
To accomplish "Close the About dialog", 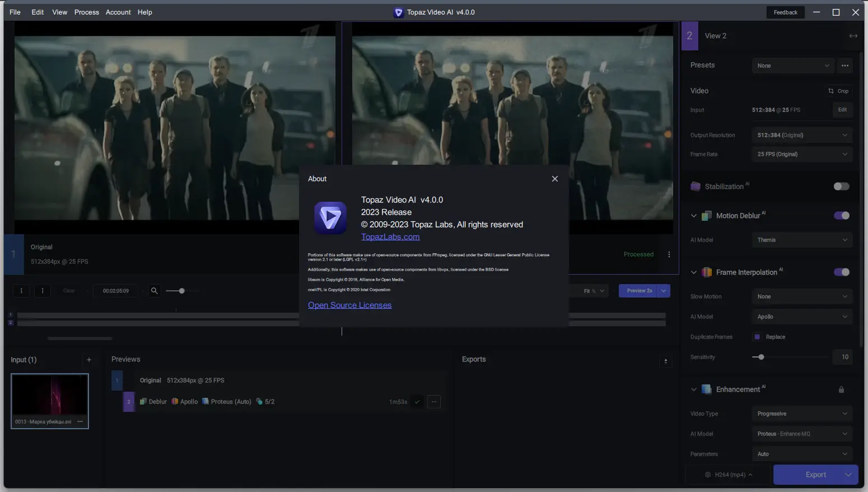I will coord(555,179).
